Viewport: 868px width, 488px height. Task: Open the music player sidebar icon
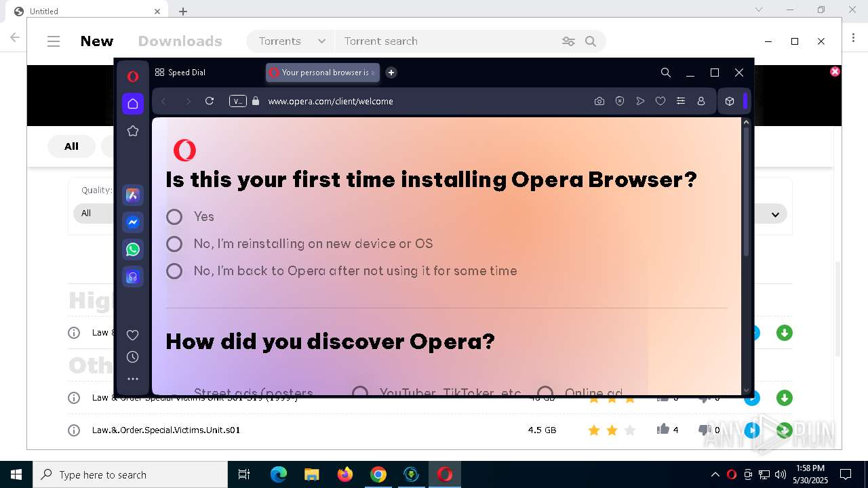tap(133, 277)
